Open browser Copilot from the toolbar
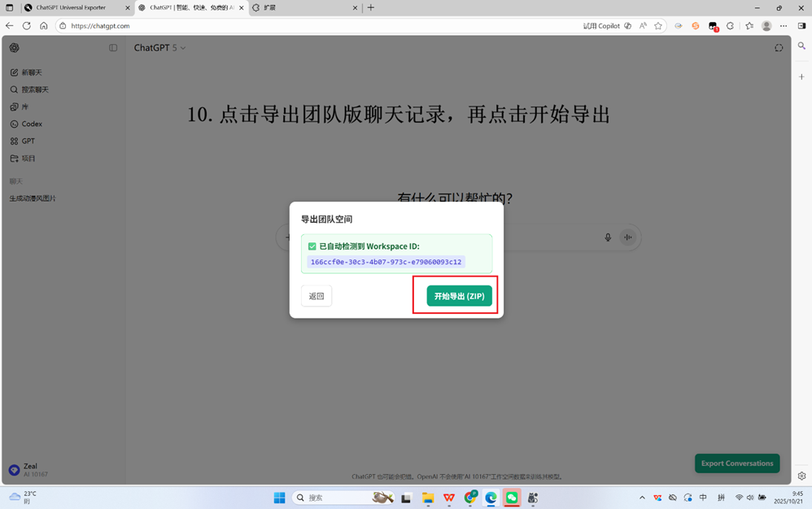The width and height of the screenshot is (812, 509). tap(602, 25)
